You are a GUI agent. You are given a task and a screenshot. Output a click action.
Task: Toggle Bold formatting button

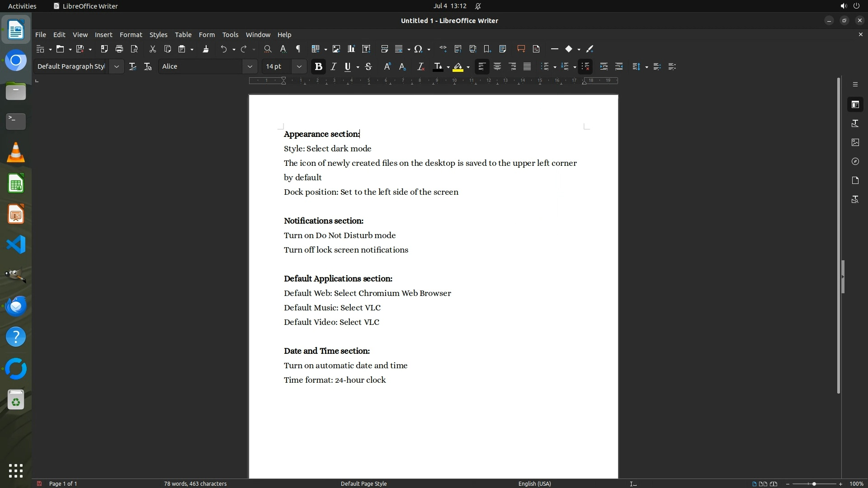318,66
